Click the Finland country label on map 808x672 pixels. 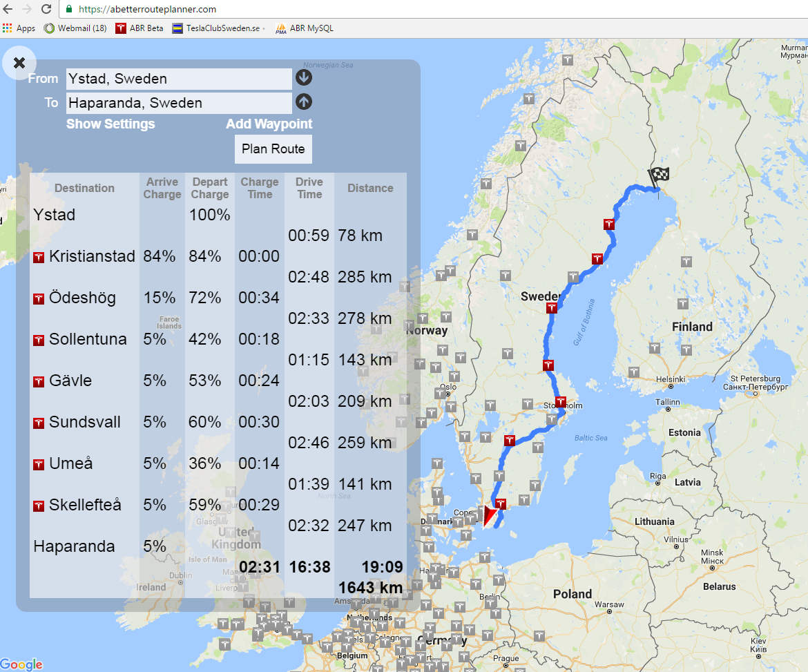692,327
